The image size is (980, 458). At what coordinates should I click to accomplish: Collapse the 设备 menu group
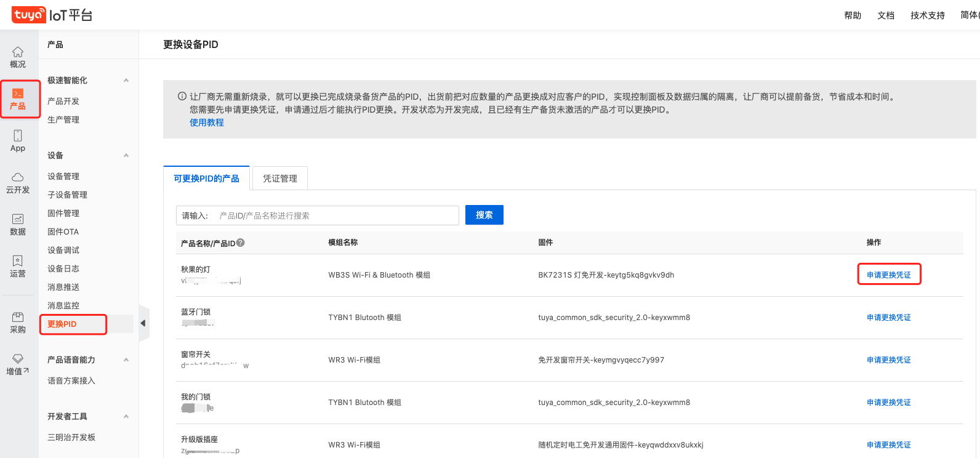tap(126, 156)
